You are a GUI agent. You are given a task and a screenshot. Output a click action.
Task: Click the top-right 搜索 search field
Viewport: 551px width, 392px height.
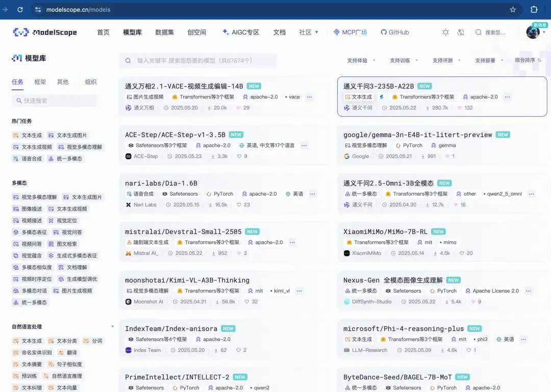pyautogui.click(x=495, y=32)
